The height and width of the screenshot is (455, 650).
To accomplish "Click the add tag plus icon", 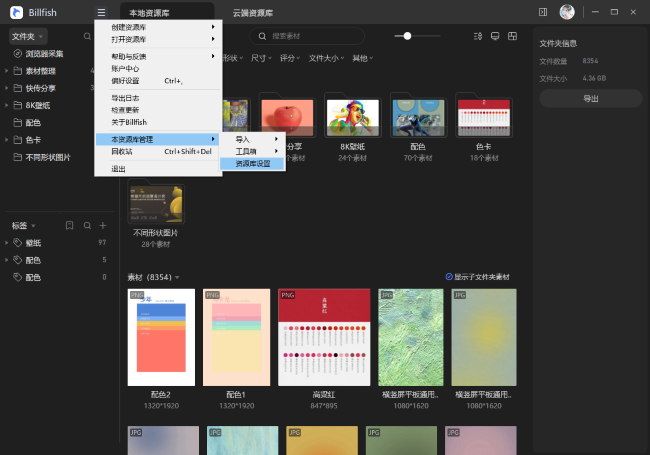I will [103, 226].
